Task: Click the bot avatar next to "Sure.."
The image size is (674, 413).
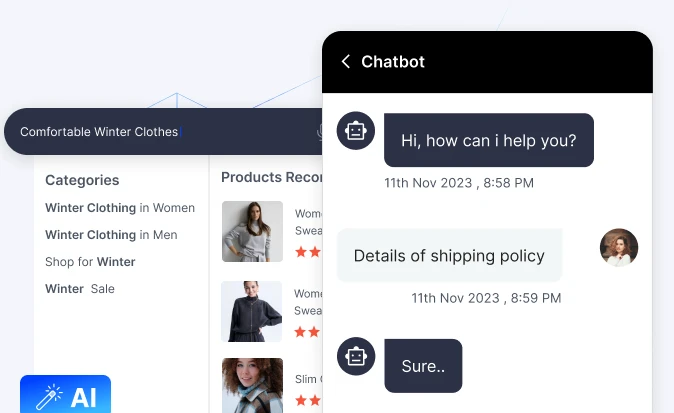Action: 355,357
